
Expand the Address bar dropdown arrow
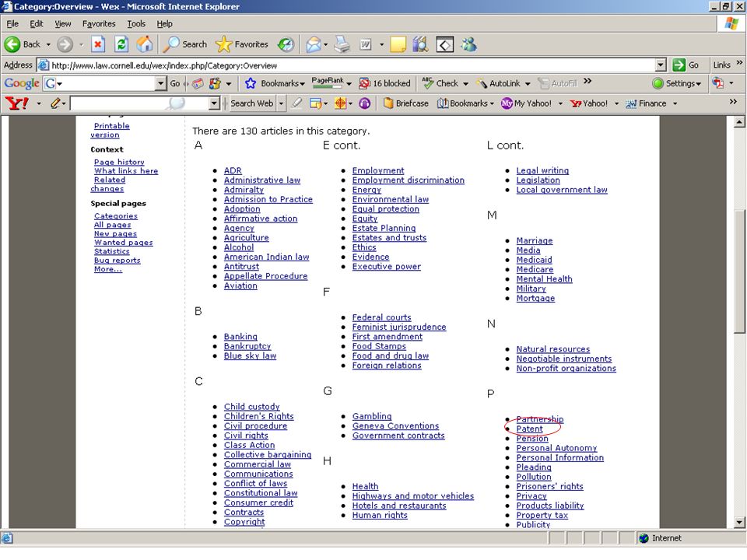coord(661,65)
